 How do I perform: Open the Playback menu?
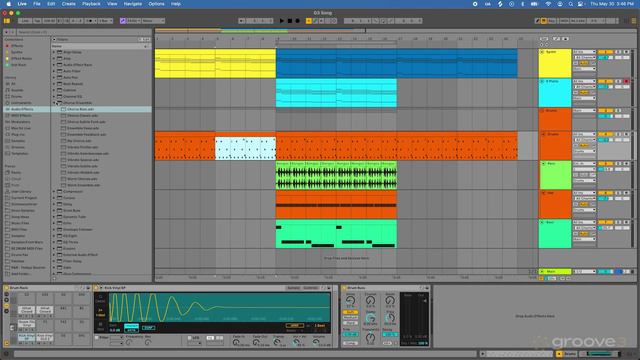point(91,4)
